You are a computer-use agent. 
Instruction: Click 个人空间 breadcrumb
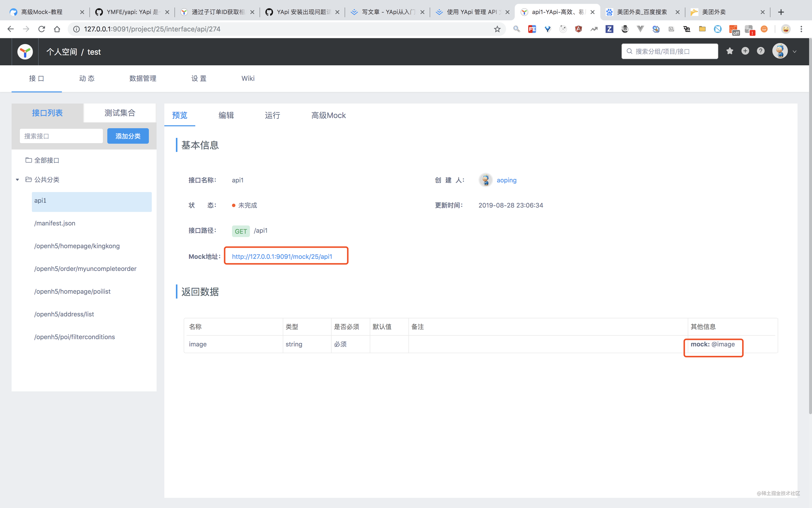pos(62,52)
